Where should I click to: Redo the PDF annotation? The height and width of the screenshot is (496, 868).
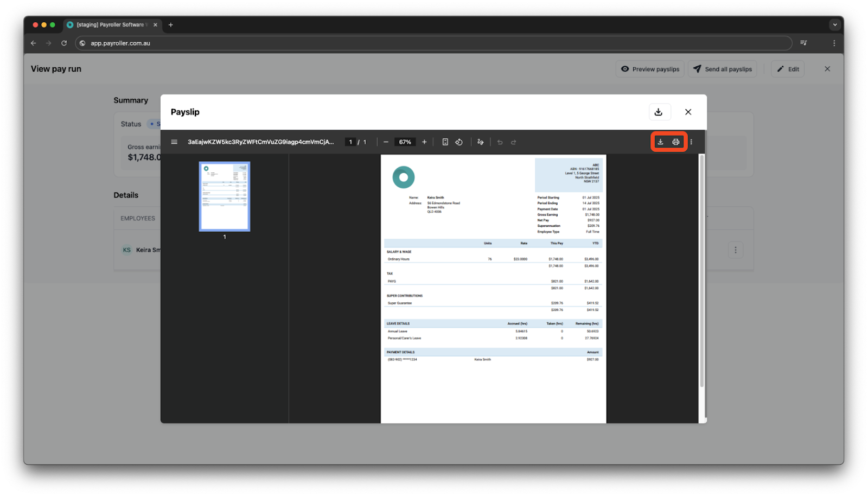pyautogui.click(x=513, y=142)
